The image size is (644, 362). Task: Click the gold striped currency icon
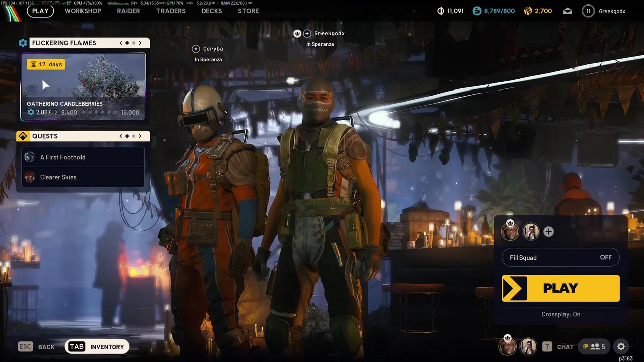click(x=528, y=11)
